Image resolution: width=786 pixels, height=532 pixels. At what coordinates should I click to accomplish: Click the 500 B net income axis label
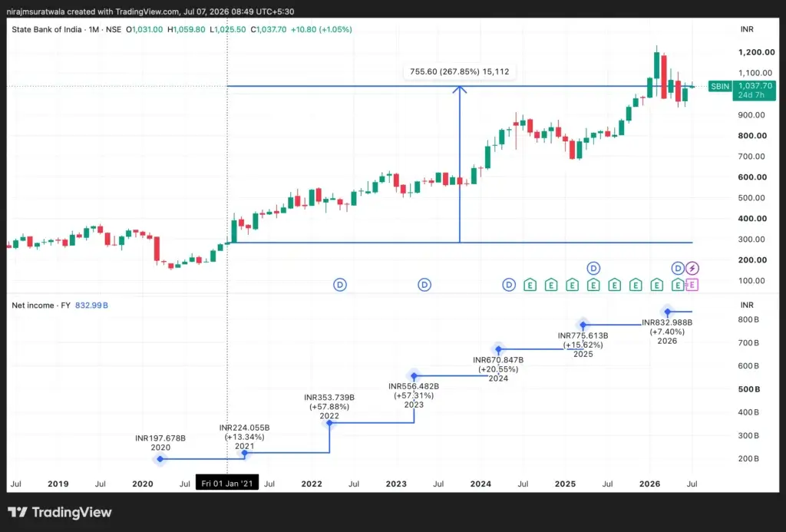click(x=749, y=389)
